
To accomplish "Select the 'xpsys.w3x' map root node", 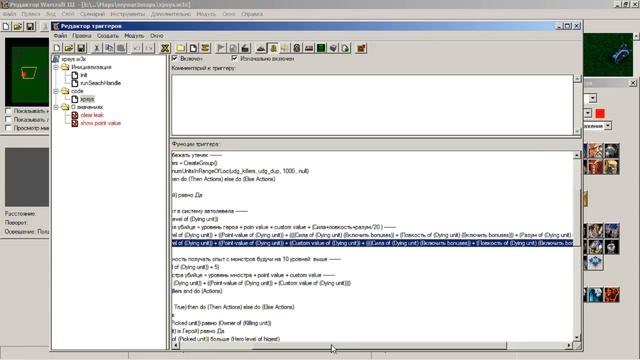I will point(74,59).
